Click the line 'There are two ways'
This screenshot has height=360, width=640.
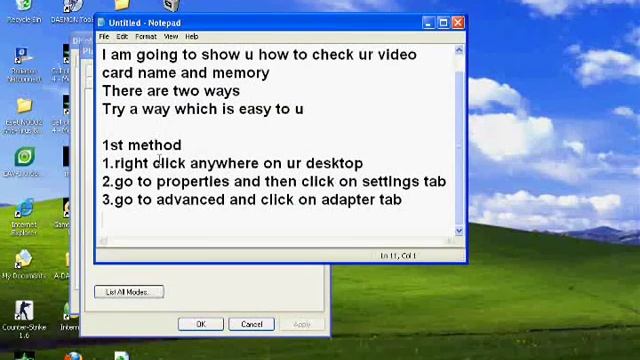click(x=171, y=91)
